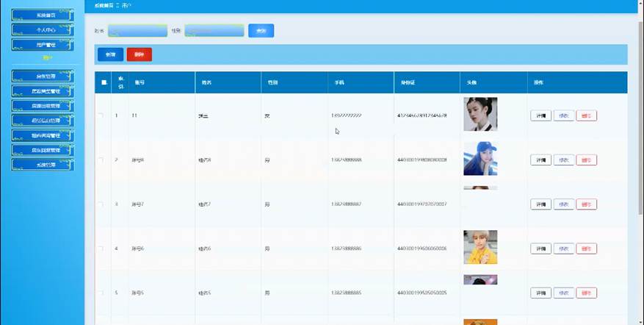Click phone number 13823888885
The image size is (644, 325).
346,293
